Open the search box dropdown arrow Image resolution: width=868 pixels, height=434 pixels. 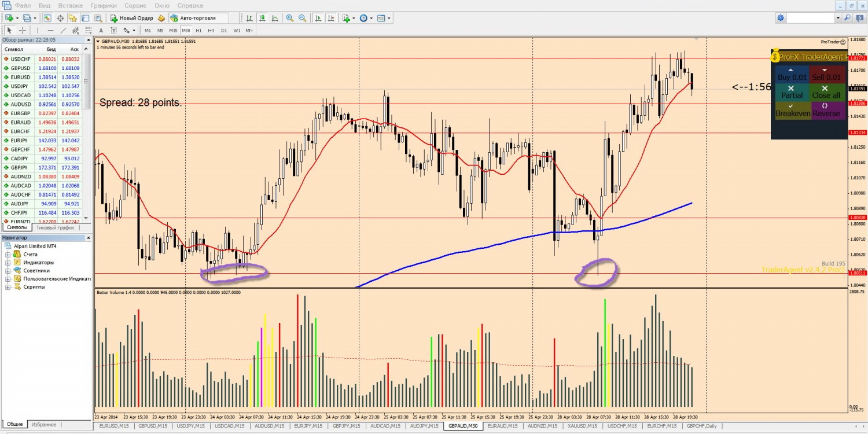click(x=837, y=18)
